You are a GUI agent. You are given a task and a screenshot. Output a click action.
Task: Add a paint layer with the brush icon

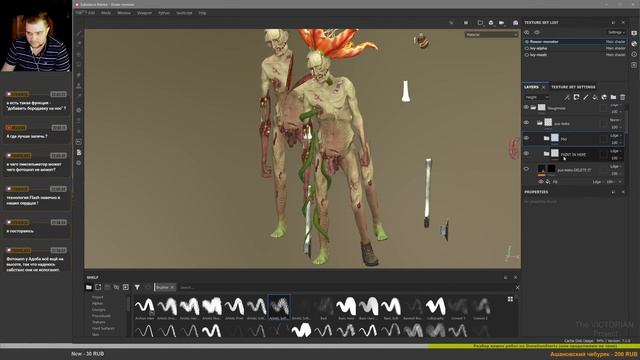coord(586,97)
